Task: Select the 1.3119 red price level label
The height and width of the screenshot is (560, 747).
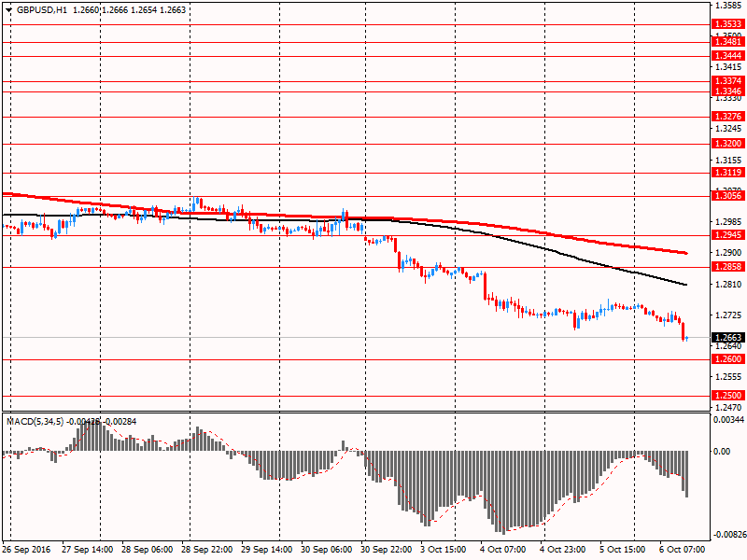Action: pos(728,173)
